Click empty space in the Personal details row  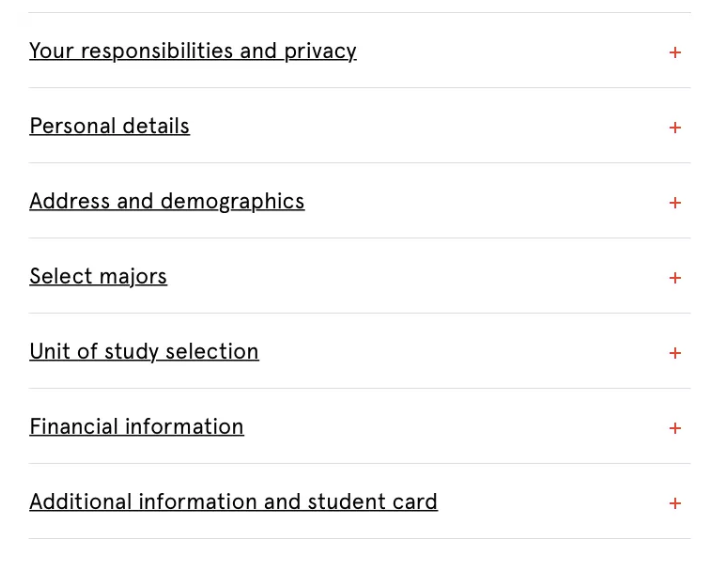pos(430,126)
